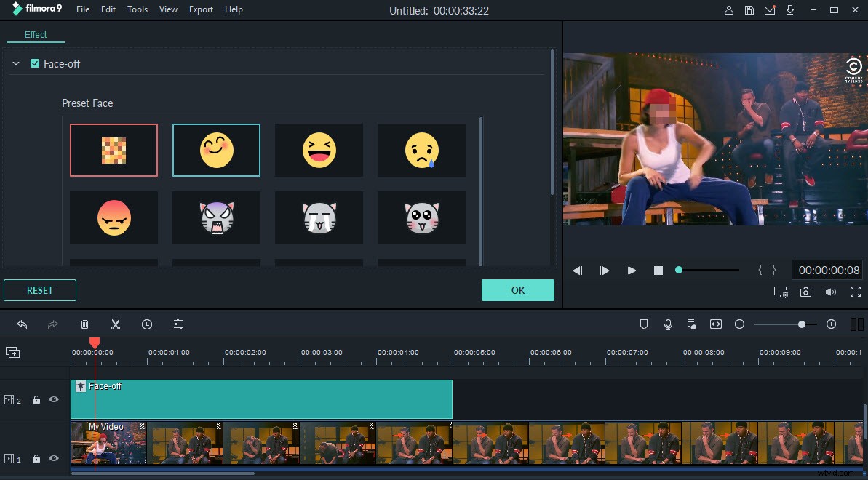Image resolution: width=868 pixels, height=480 pixels.
Task: Uncheck the Face-off effect checkbox
Action: 34,63
